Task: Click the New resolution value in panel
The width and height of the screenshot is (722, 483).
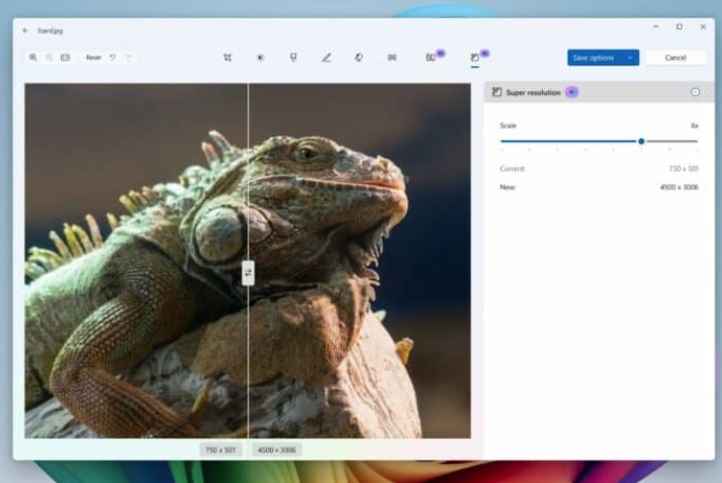Action: 679,187
